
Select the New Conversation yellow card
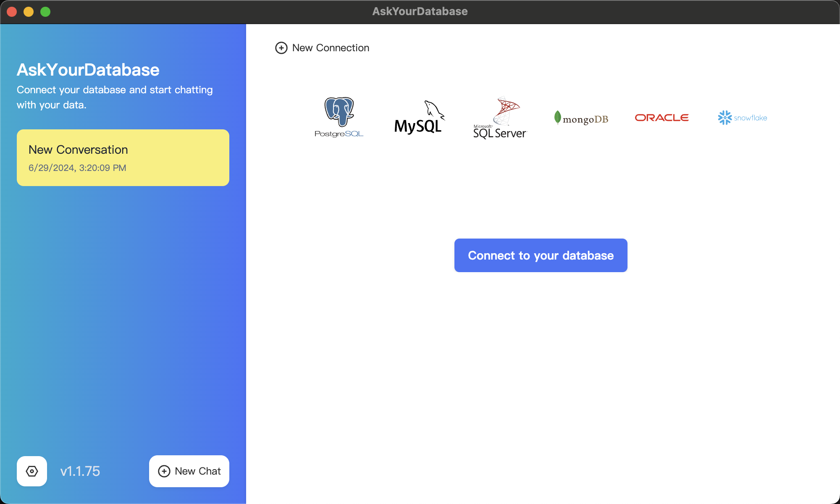(x=123, y=157)
